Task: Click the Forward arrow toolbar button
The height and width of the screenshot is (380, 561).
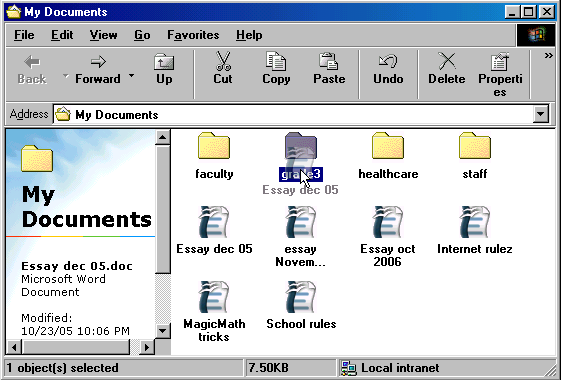Action: pos(98,70)
